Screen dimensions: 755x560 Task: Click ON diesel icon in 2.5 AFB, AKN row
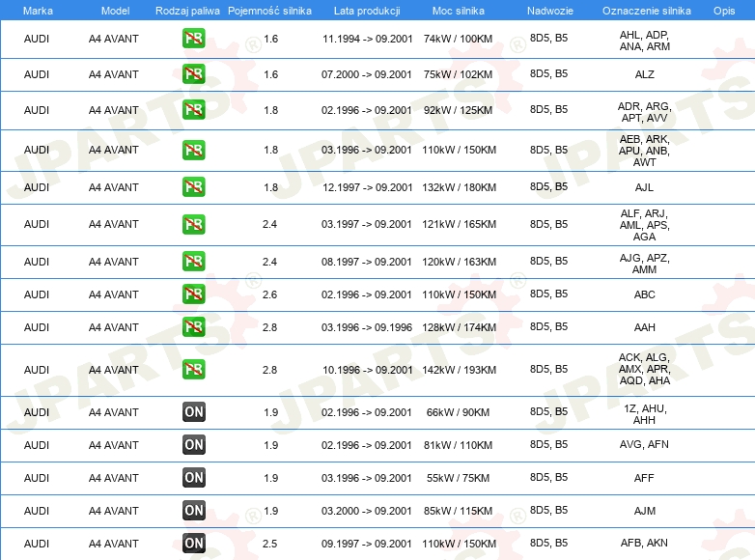click(x=193, y=544)
